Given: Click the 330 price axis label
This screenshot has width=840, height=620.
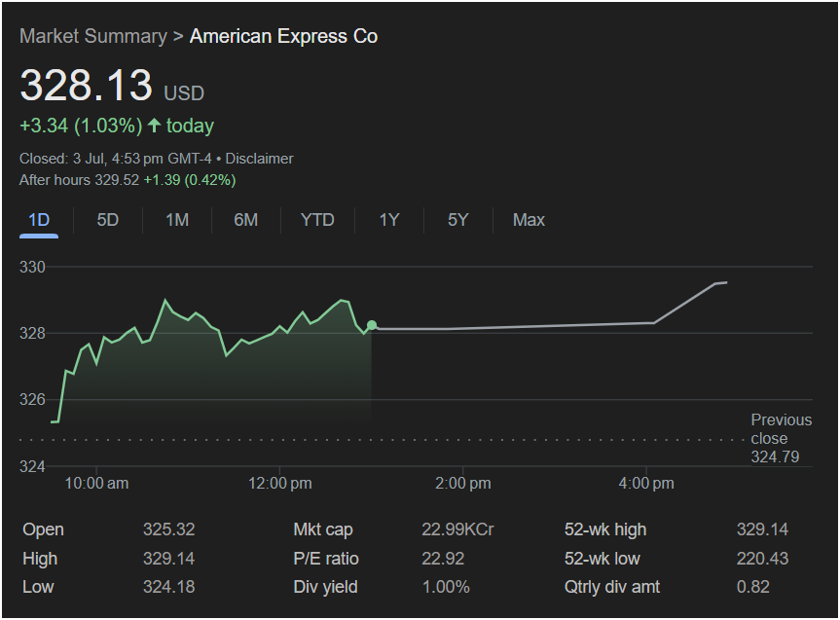Looking at the screenshot, I should [x=33, y=267].
